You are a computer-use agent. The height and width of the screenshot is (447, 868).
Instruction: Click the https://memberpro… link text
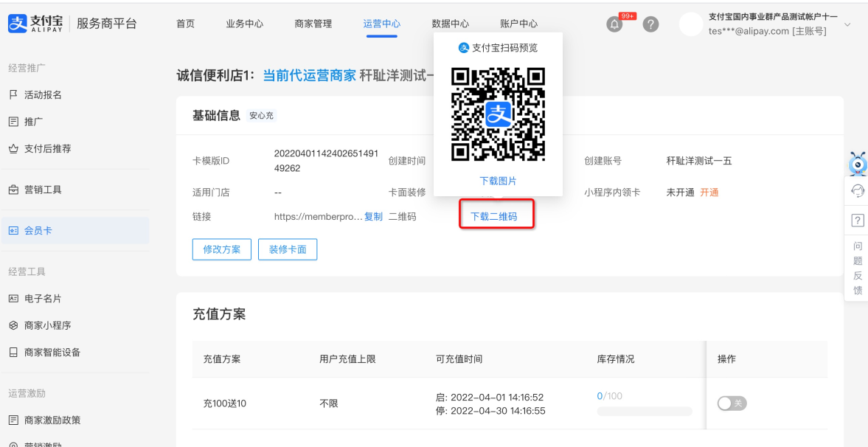(x=319, y=217)
